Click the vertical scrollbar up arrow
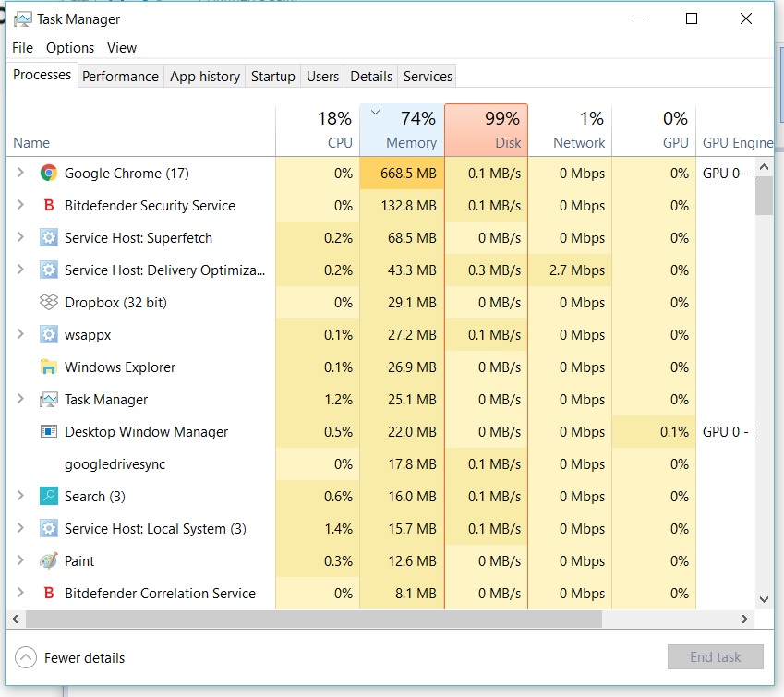The height and width of the screenshot is (697, 784). 764,167
